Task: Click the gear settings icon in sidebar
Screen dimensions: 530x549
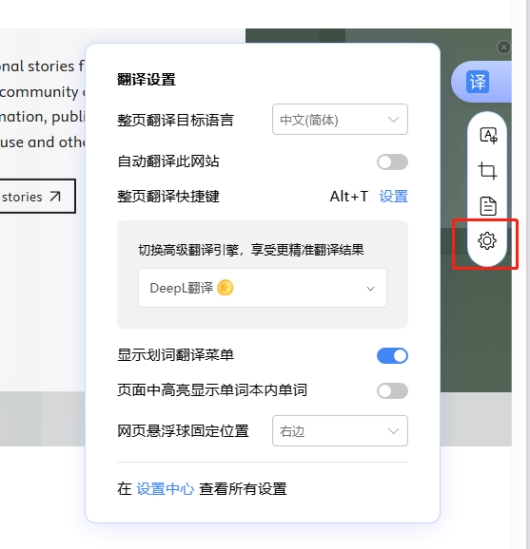Action: (x=487, y=241)
